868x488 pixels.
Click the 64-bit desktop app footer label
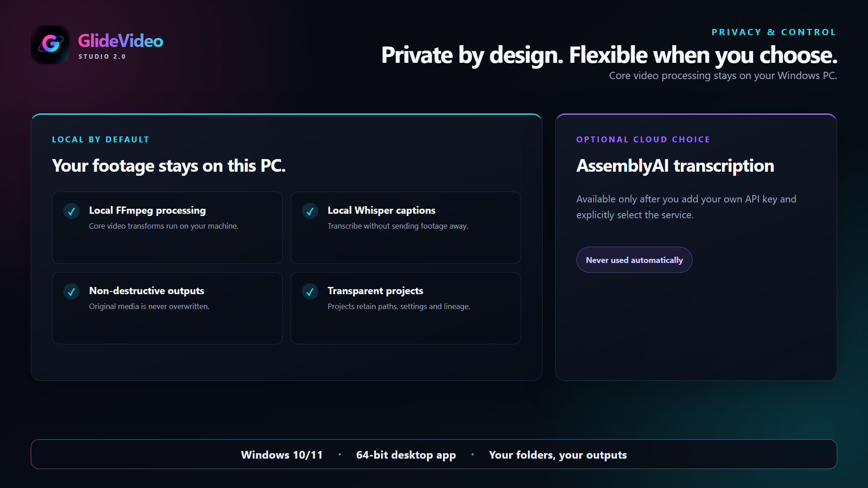406,455
